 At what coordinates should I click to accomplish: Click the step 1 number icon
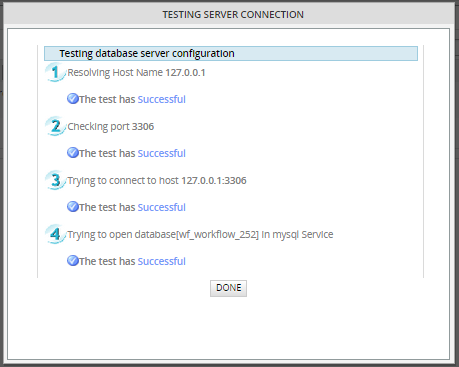coord(55,72)
